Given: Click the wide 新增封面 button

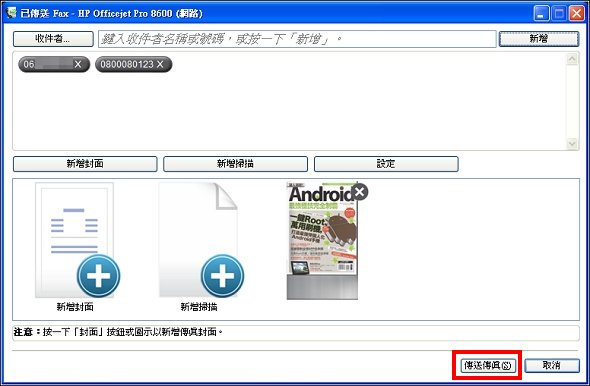Looking at the screenshot, I should [85, 164].
